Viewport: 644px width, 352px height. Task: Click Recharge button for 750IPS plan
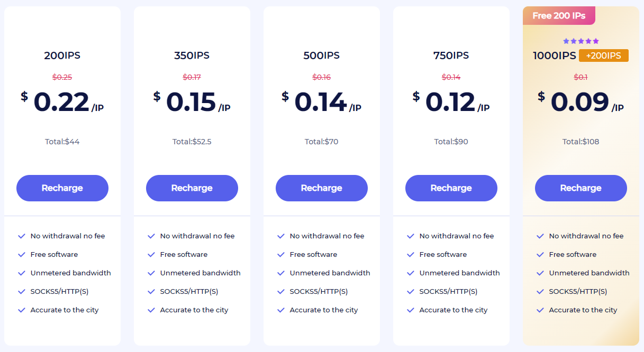(x=451, y=188)
